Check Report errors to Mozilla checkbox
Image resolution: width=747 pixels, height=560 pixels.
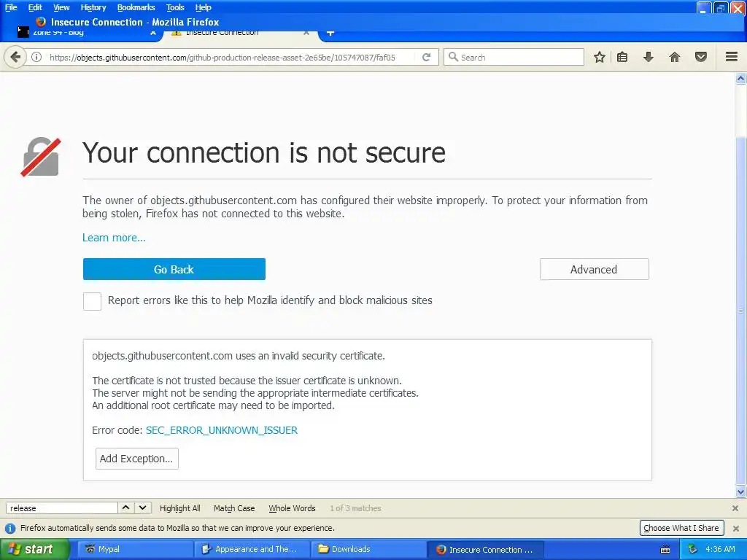click(x=92, y=301)
